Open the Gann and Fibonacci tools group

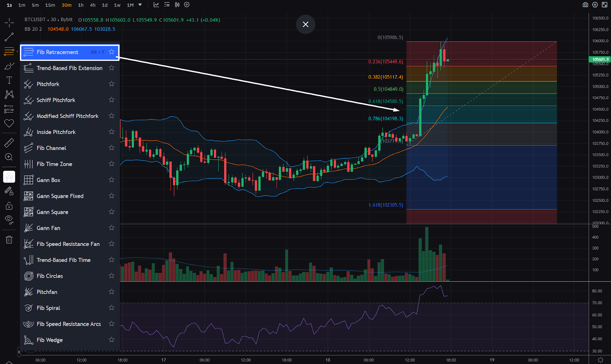pos(9,51)
